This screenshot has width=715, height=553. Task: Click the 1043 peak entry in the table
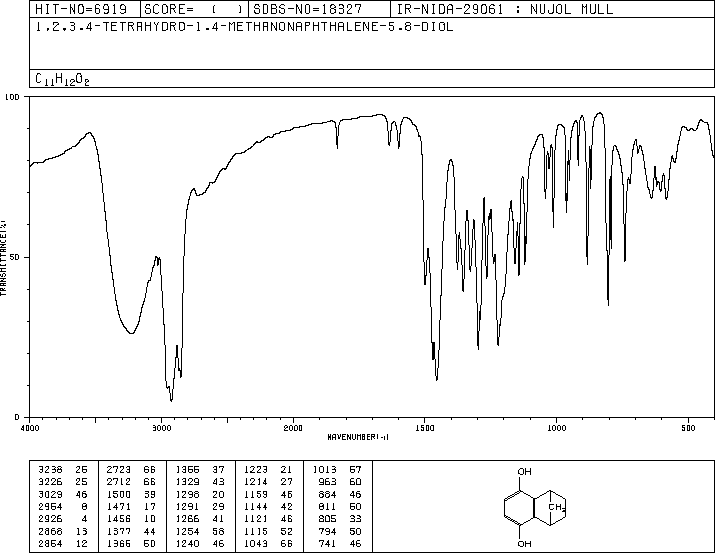[268, 544]
